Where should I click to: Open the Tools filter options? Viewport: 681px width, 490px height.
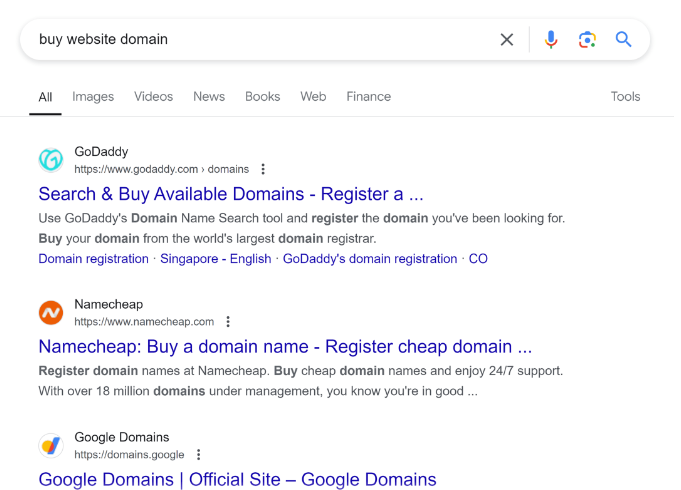point(625,97)
